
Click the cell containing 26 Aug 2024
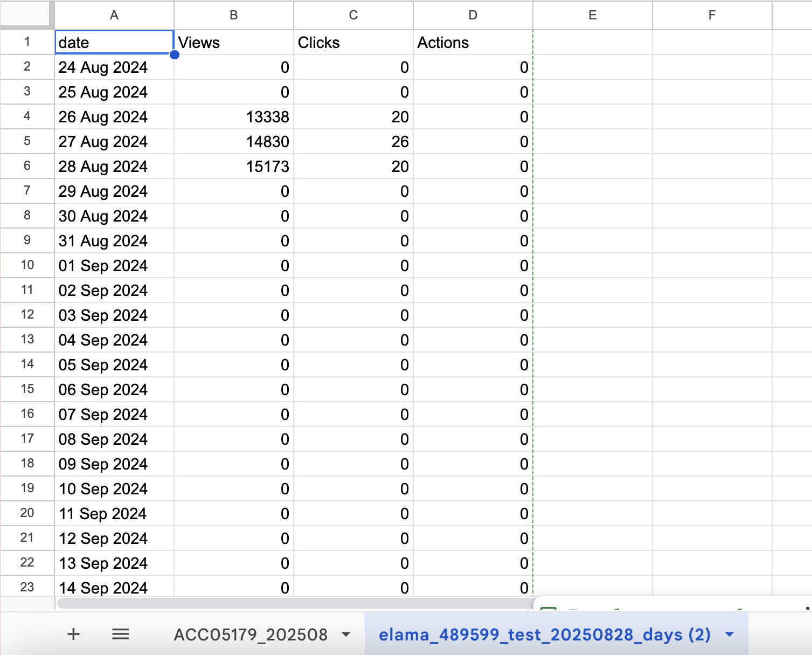click(x=114, y=117)
